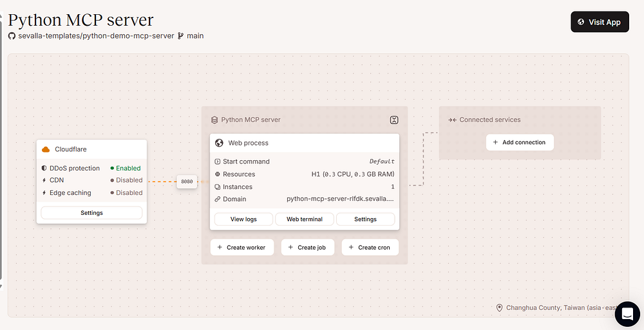Open the chat support bubble icon

(627, 313)
